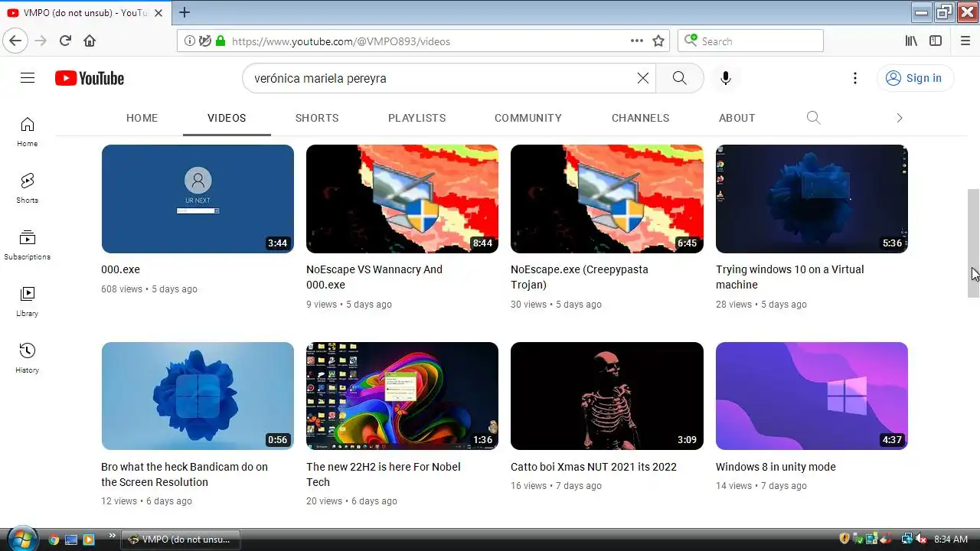Play the 6:45 NoEscape.exe thumbnail
The image size is (980, 551).
click(x=607, y=199)
